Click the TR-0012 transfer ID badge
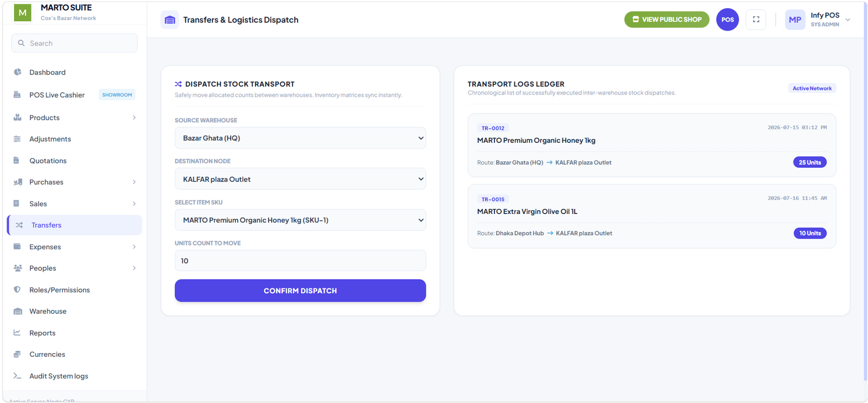Viewport: 868px width, 403px height. click(x=493, y=128)
